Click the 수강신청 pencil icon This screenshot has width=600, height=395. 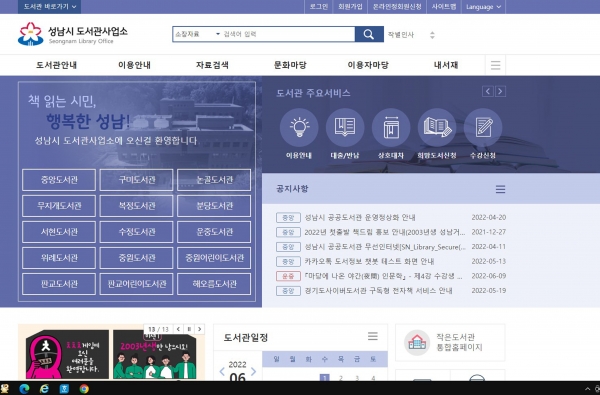[483, 127]
